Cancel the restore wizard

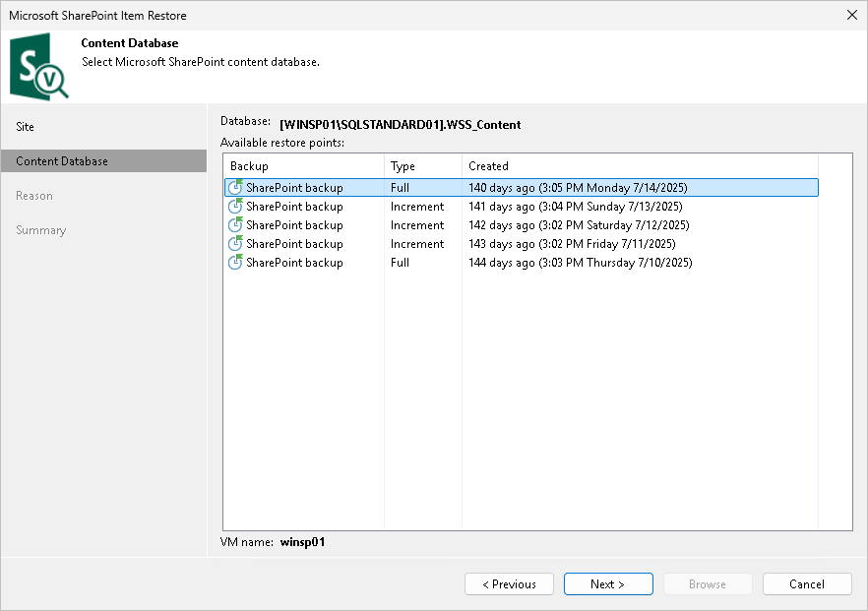(807, 583)
